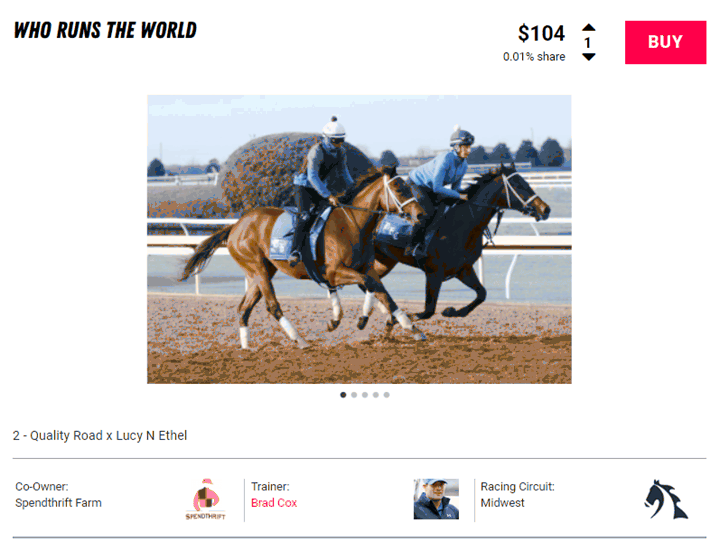Click the Spendthrift jockey silks icon

[x=205, y=499]
